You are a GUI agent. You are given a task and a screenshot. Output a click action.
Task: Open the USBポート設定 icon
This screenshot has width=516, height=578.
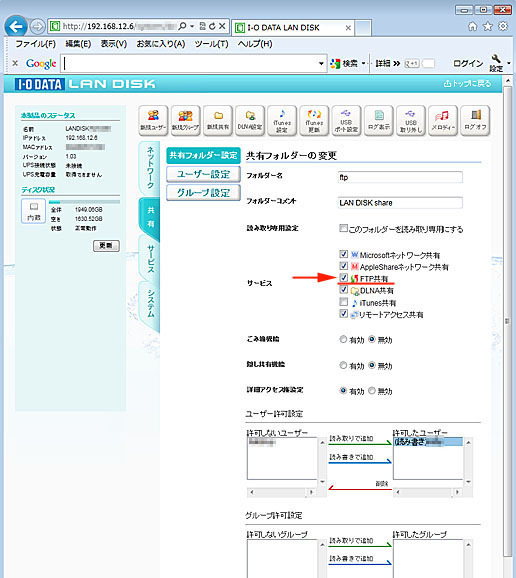tap(346, 121)
